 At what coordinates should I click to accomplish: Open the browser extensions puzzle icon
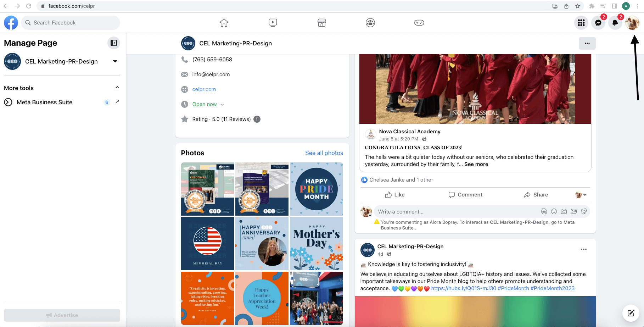(592, 6)
